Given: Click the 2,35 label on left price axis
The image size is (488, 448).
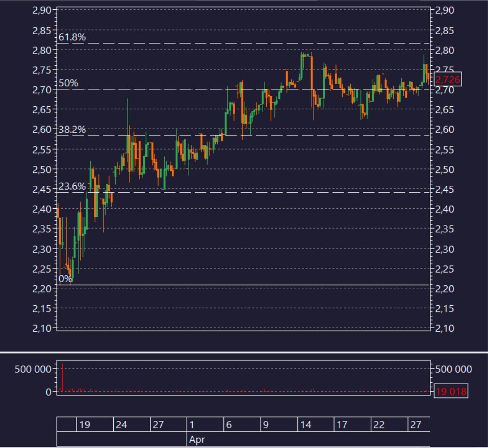Looking at the screenshot, I should (42, 229).
